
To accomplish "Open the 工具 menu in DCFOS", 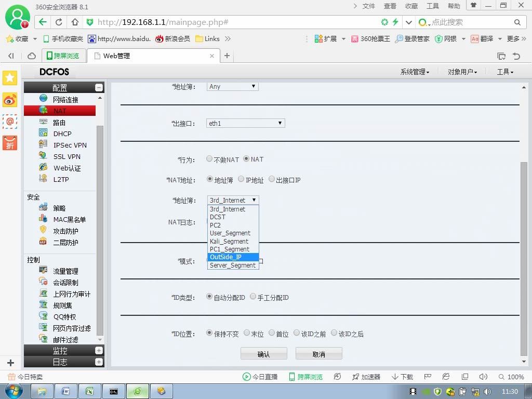I will click(x=505, y=72).
